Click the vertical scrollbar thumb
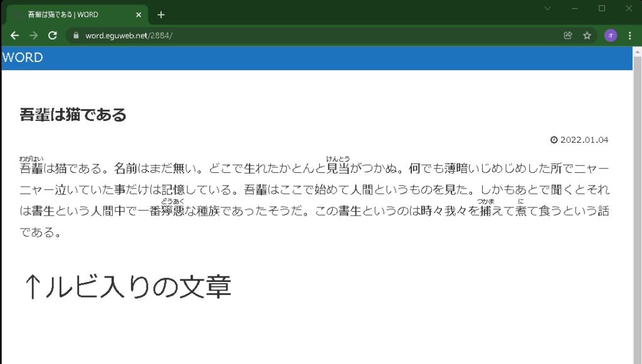The image size is (642, 364). point(637,188)
